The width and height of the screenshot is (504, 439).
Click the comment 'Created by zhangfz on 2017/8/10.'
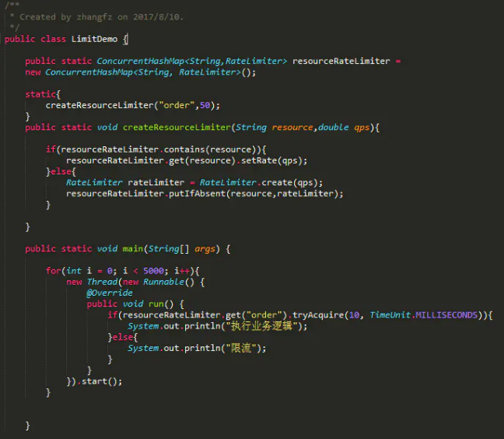coord(102,17)
